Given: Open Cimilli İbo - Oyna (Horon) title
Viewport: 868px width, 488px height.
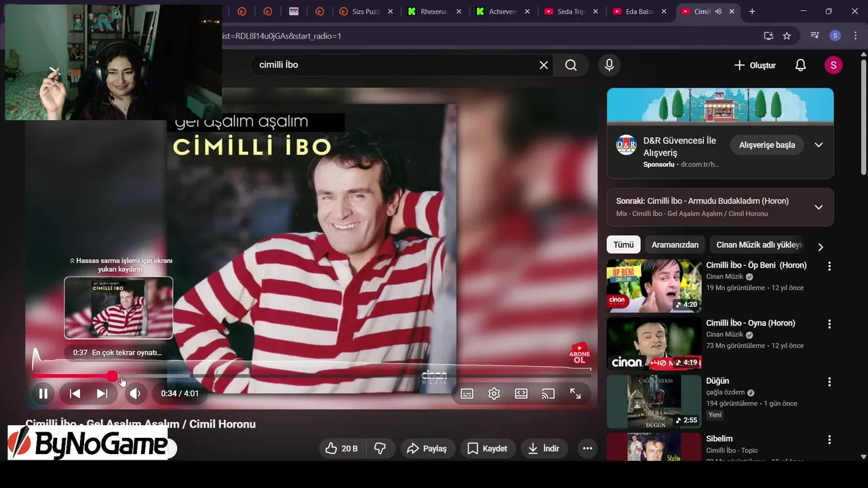Looking at the screenshot, I should click(x=751, y=323).
